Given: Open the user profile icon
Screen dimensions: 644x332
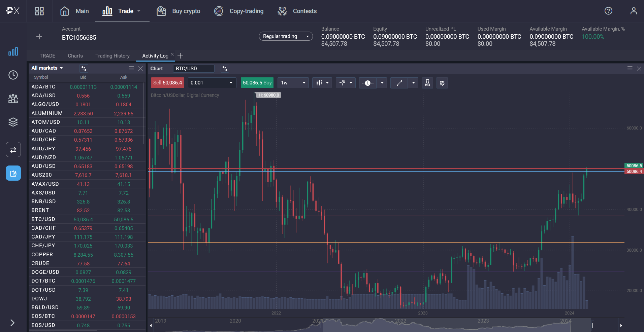Looking at the screenshot, I should [634, 11].
